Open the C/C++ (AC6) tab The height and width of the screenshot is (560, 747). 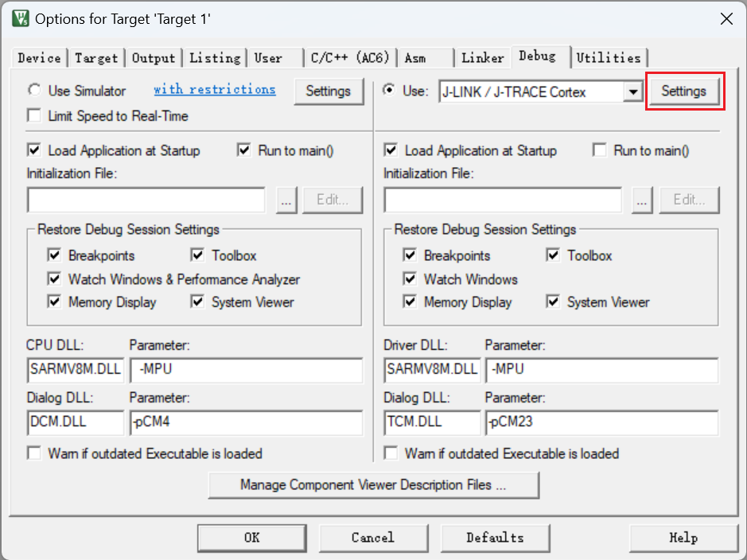[350, 58]
